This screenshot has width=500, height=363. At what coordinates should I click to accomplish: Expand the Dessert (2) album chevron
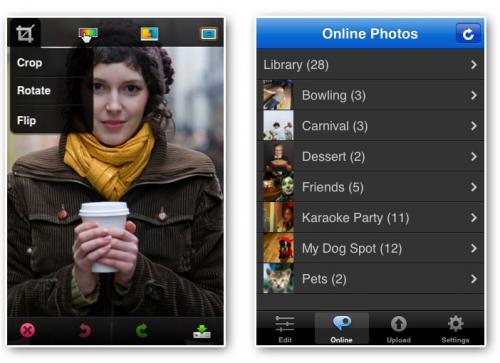pyautogui.click(x=474, y=157)
